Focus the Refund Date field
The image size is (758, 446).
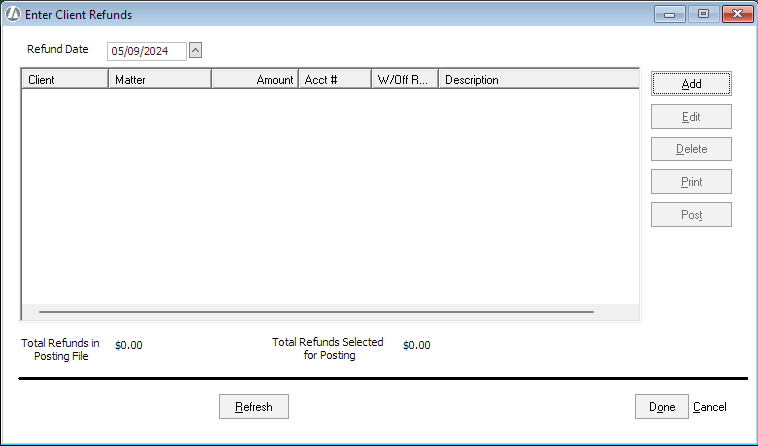point(146,51)
